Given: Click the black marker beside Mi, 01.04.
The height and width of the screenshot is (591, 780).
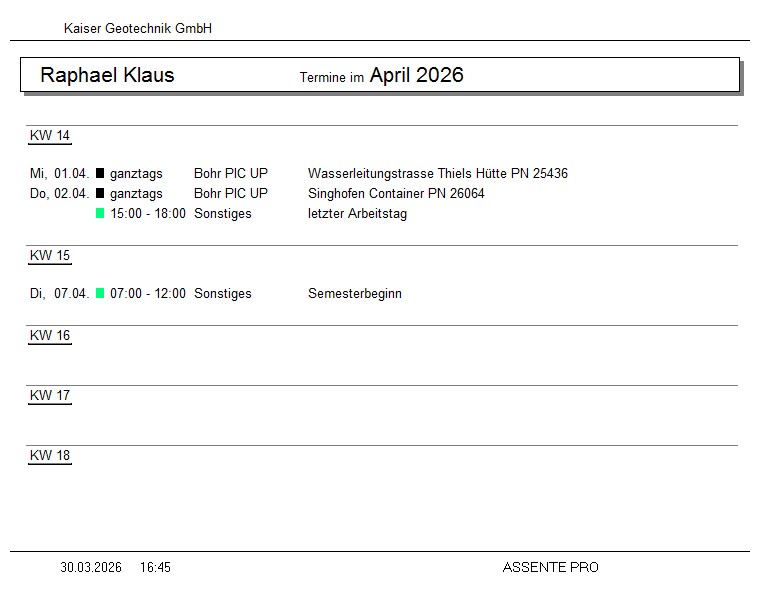Looking at the screenshot, I should coord(100,174).
